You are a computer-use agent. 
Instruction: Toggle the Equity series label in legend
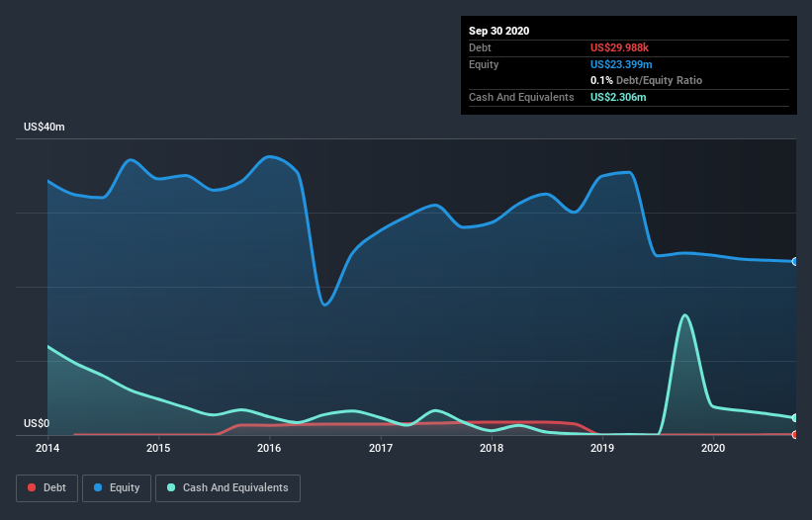tap(125, 488)
